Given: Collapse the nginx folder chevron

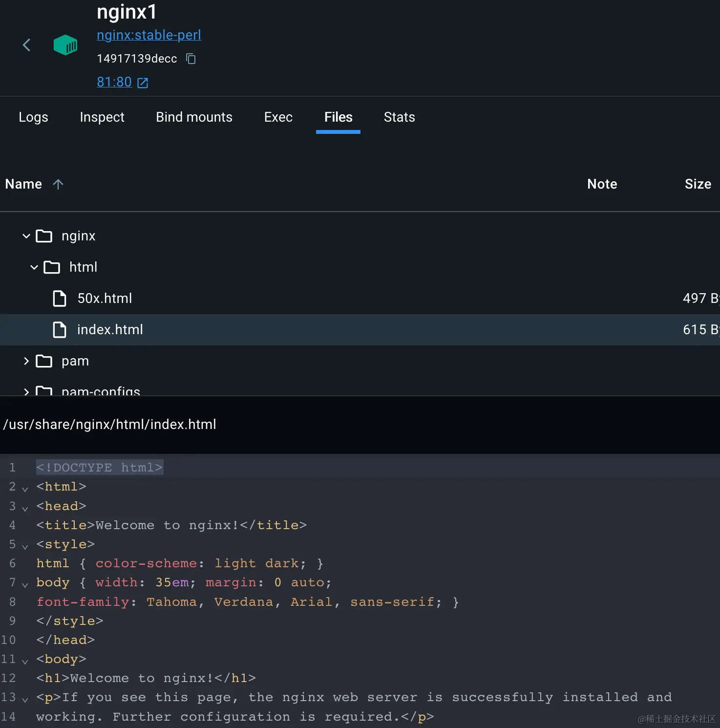Looking at the screenshot, I should tap(26, 236).
